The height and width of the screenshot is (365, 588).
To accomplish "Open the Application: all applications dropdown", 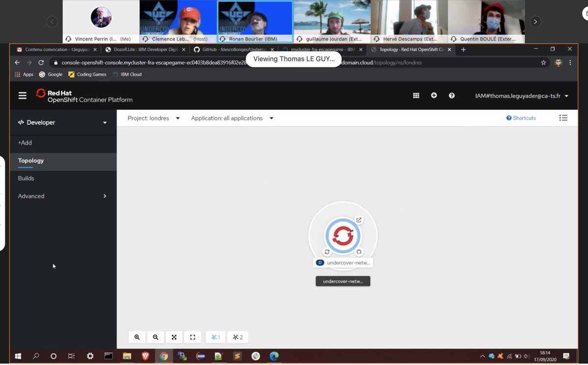I will coord(232,118).
